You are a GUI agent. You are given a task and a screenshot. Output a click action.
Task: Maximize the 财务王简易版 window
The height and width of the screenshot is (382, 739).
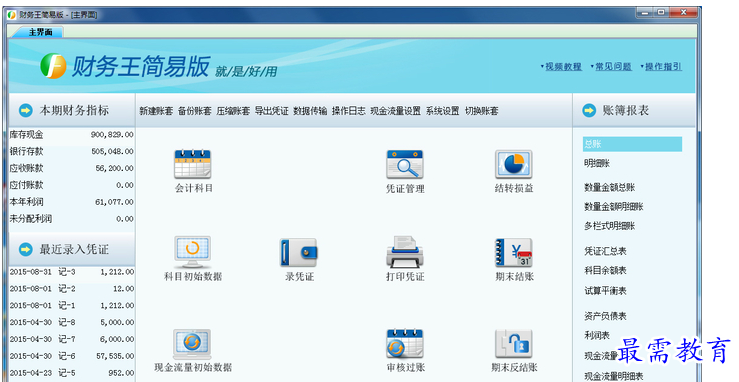point(661,13)
